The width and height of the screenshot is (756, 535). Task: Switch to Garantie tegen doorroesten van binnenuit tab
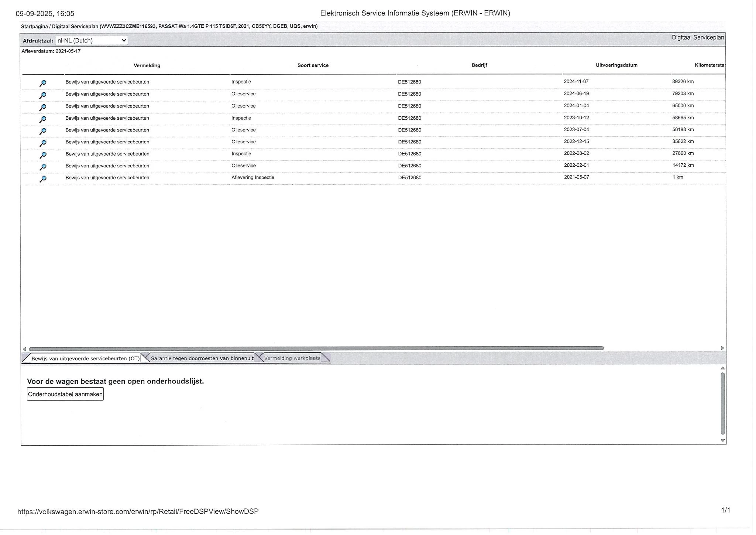(x=202, y=358)
